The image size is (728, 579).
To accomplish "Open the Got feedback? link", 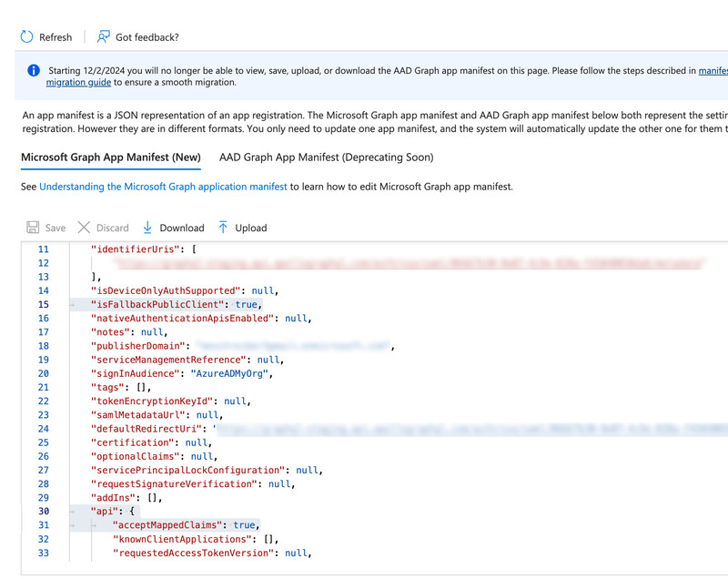I will [147, 37].
